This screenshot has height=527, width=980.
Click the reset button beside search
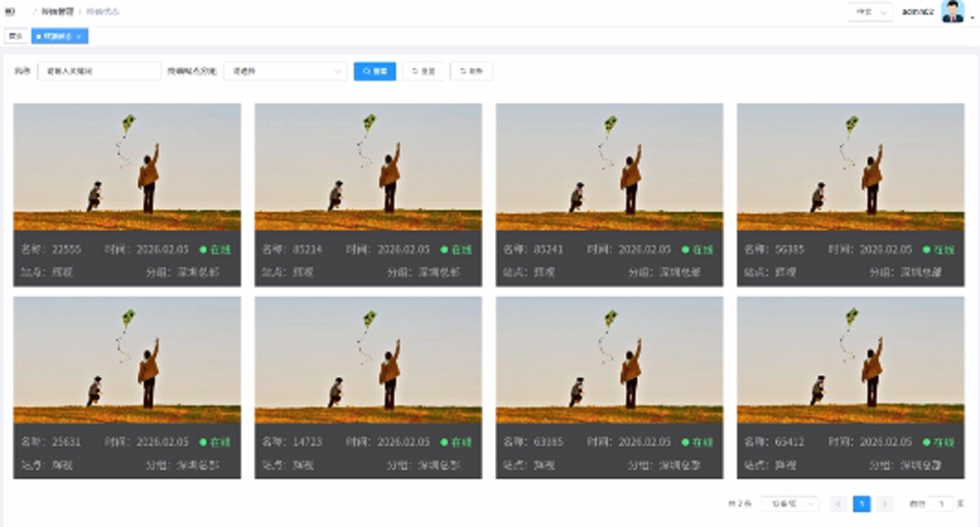click(x=423, y=72)
